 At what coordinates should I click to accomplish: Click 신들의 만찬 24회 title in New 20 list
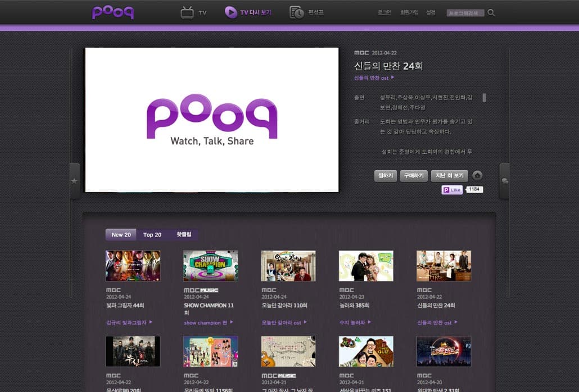436,306
